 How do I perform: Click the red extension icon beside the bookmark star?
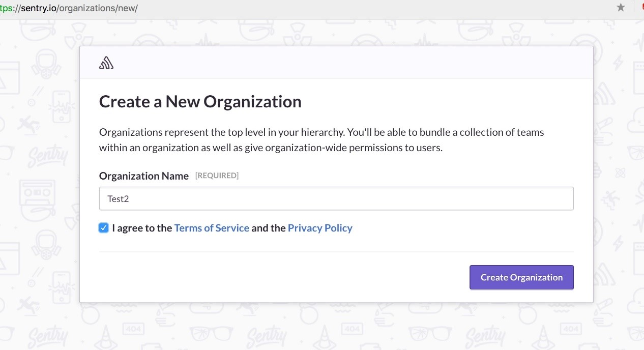[x=642, y=8]
